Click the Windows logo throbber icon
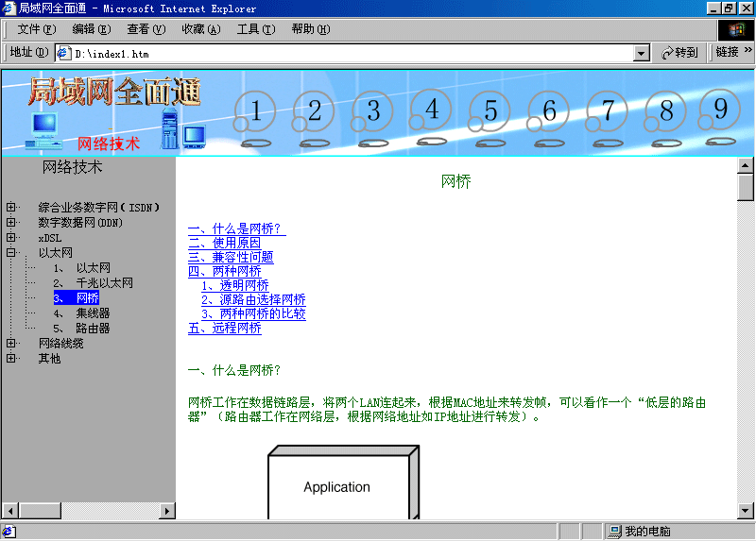This screenshot has width=756, height=541. (736, 29)
